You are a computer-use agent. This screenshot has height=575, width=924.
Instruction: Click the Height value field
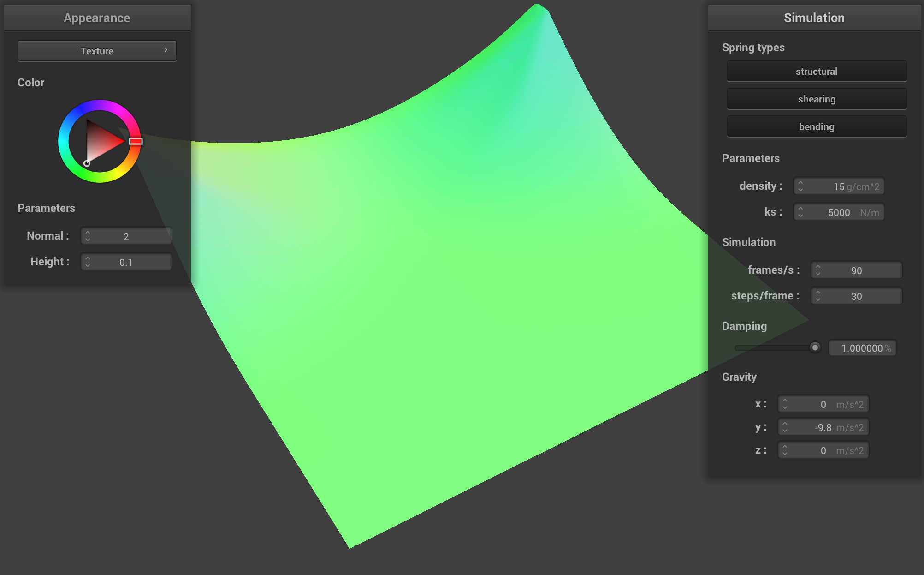point(126,262)
